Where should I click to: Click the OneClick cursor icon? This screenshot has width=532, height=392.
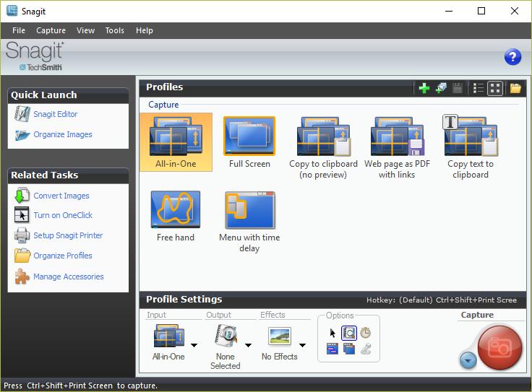(22, 215)
